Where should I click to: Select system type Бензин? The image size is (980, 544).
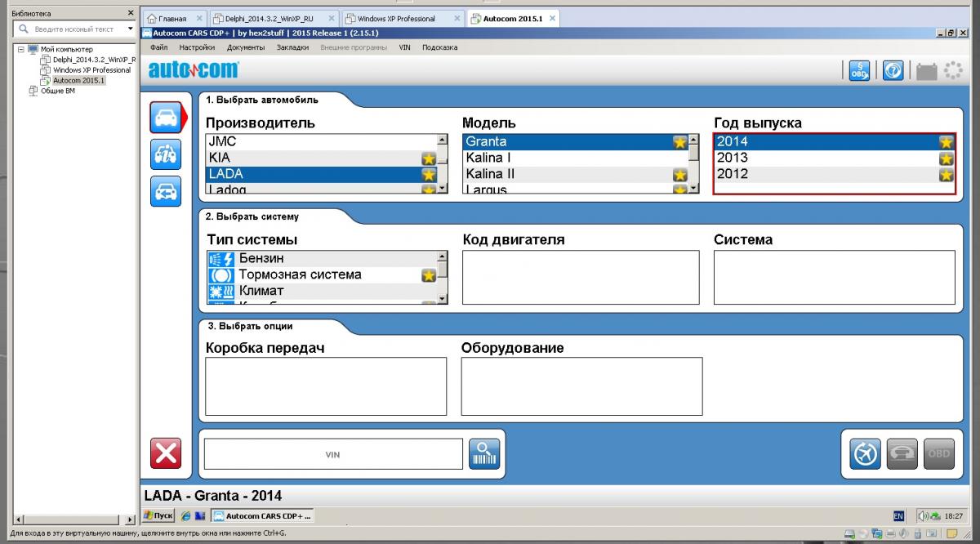click(x=322, y=259)
